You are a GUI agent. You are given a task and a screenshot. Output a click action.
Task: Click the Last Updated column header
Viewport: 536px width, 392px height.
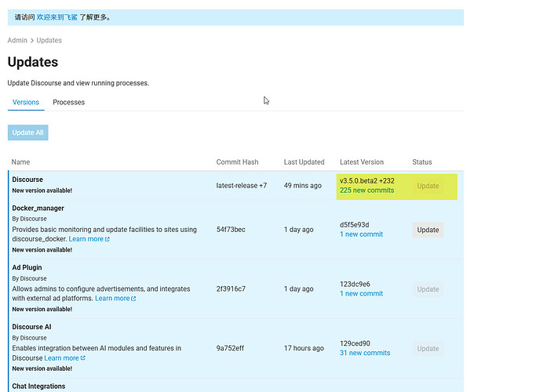304,162
